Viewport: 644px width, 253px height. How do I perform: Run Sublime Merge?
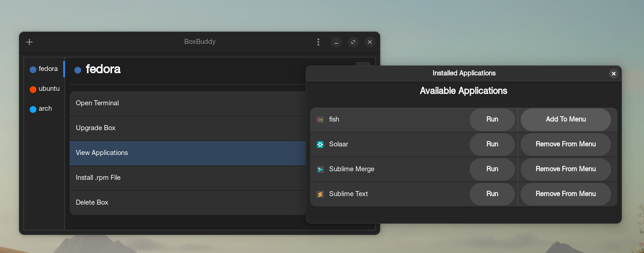[492, 169]
